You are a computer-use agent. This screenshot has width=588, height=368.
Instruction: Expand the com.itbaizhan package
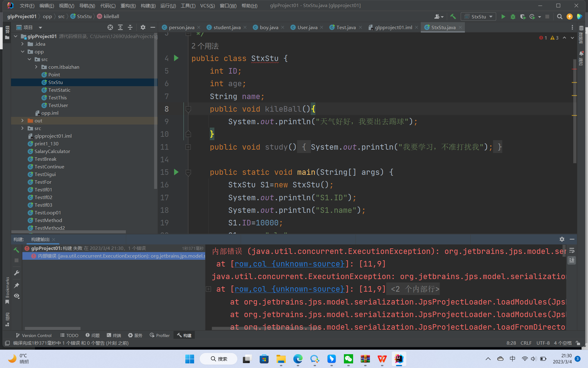click(36, 67)
